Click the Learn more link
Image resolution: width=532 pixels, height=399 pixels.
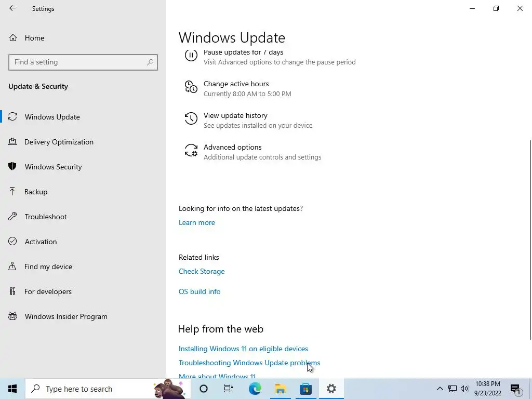point(197,222)
